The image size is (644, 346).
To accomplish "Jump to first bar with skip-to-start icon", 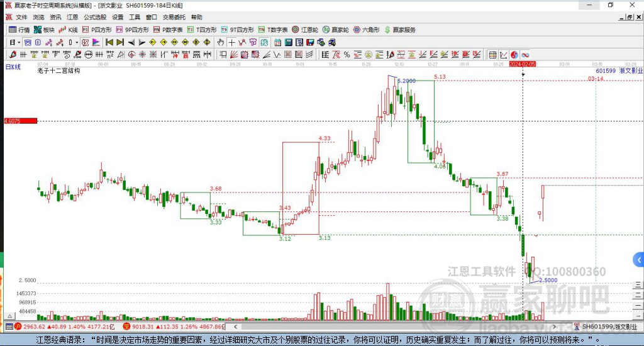I will [x=109, y=42].
